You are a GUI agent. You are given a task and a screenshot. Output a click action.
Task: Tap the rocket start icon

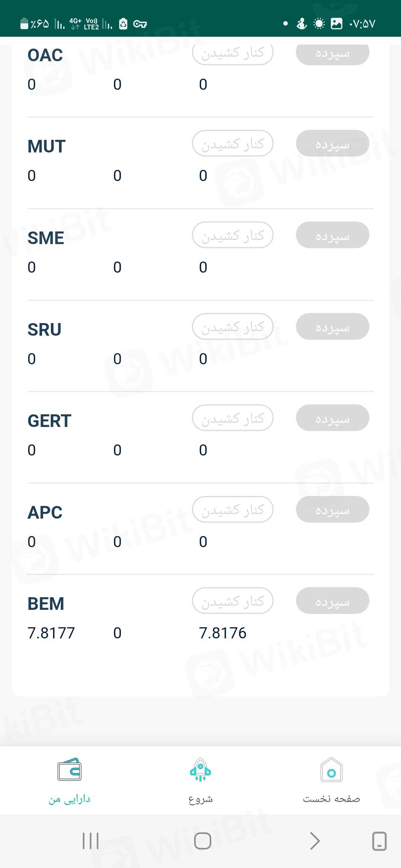click(x=200, y=770)
